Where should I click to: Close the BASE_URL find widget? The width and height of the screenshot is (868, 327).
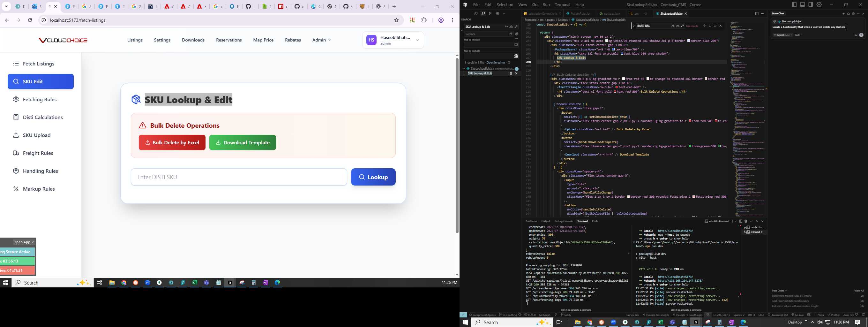point(721,26)
